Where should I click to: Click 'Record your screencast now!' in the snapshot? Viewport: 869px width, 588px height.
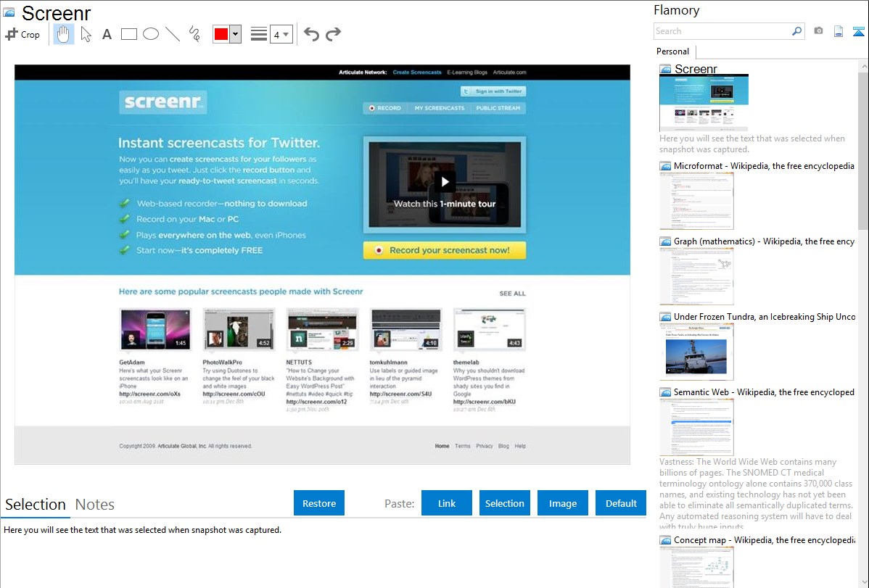tap(445, 250)
